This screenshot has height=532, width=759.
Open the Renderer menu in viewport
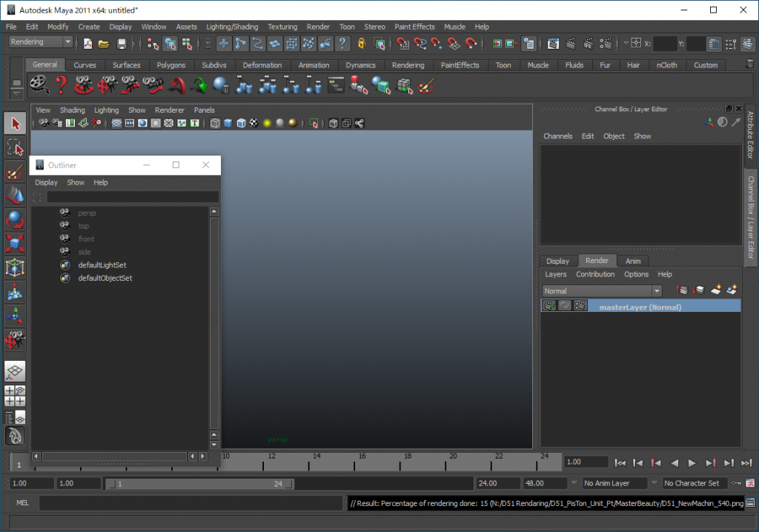[x=170, y=110]
